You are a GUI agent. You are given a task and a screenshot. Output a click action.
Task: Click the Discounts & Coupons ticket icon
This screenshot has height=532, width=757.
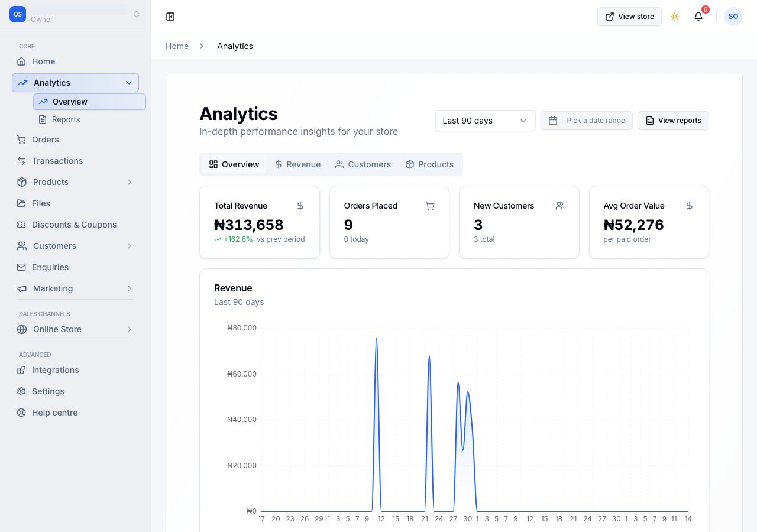[x=21, y=225]
